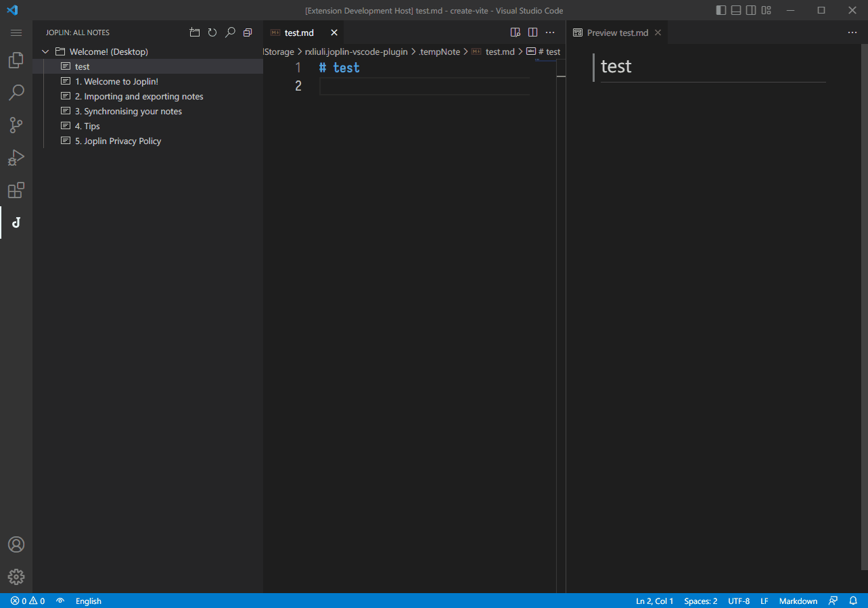This screenshot has width=868, height=608.
Task: Open the Extensions view
Action: [x=16, y=190]
